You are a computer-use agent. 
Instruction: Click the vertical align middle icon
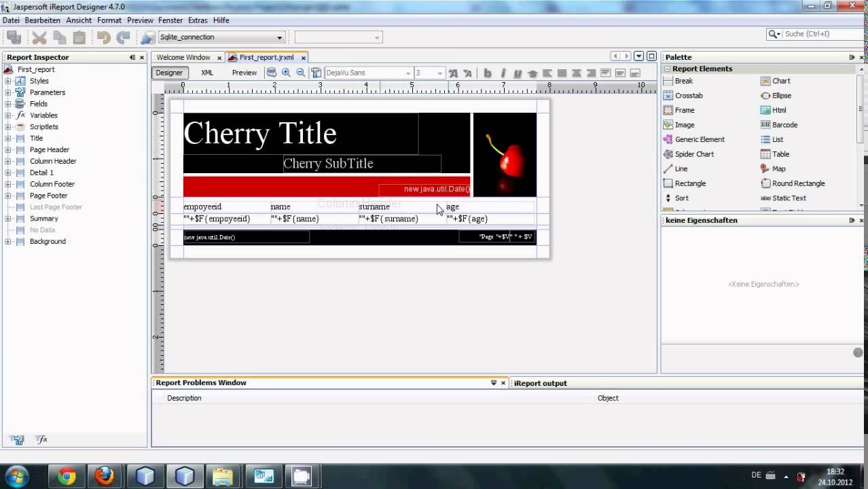pyautogui.click(x=620, y=73)
